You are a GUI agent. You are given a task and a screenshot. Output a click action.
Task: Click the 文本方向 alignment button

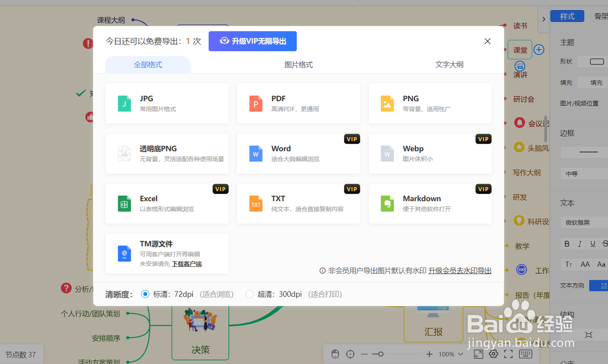point(599,285)
